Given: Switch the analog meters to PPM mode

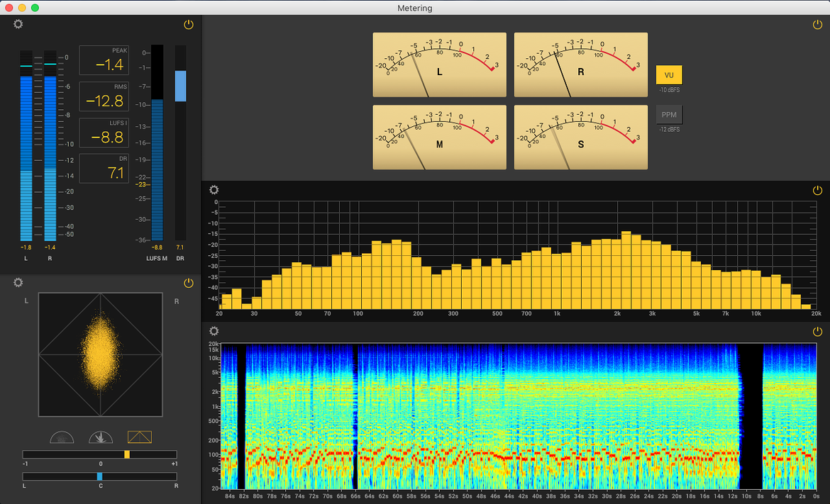Looking at the screenshot, I should pyautogui.click(x=669, y=115).
